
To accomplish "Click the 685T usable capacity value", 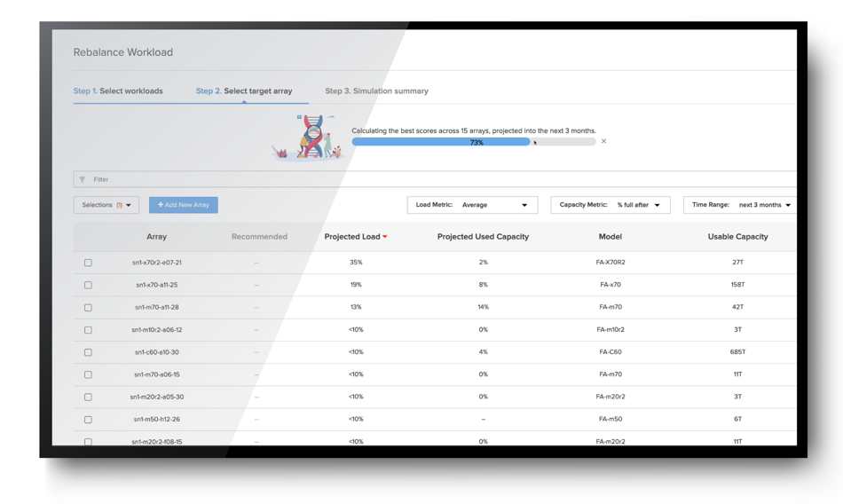I will 737,352.
